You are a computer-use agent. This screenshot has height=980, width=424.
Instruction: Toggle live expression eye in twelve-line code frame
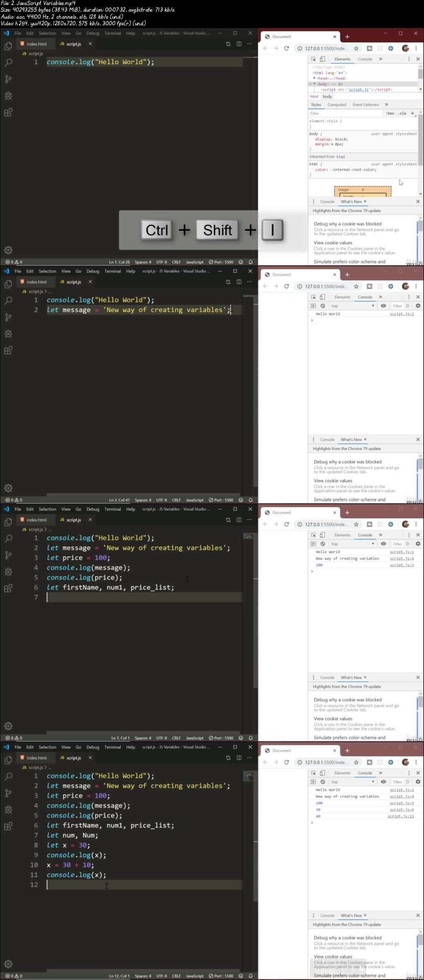pyautogui.click(x=383, y=782)
